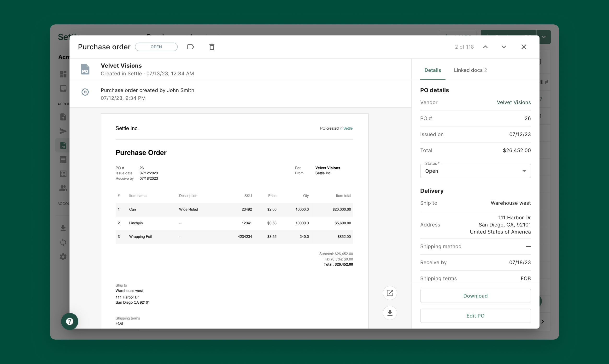Switch to the Details tab
This screenshot has height=364, width=609.
pos(433,70)
